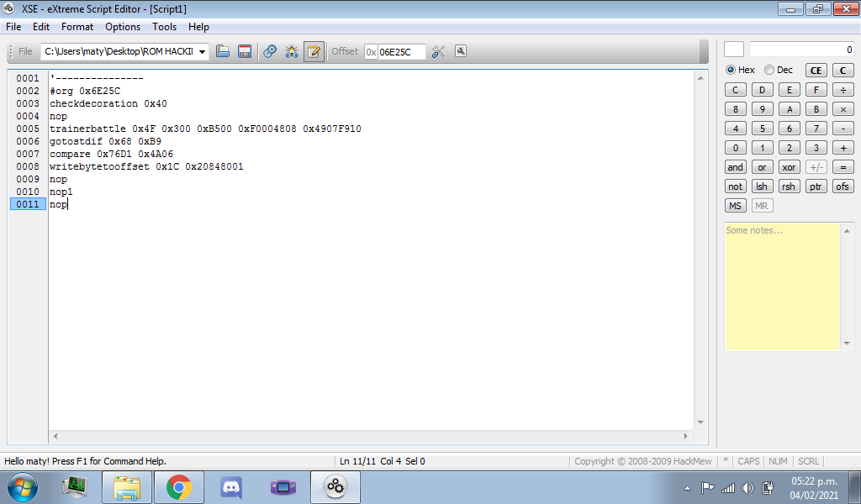Viewport: 861px width, 504px height.
Task: Click the Open file folder icon
Action: [x=223, y=51]
